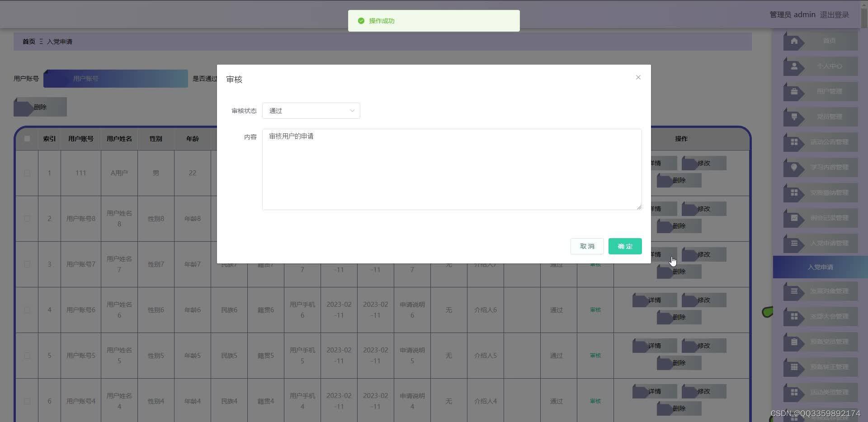Open the 审核状态 dropdown showing 通过
868x422 pixels.
pyautogui.click(x=311, y=111)
